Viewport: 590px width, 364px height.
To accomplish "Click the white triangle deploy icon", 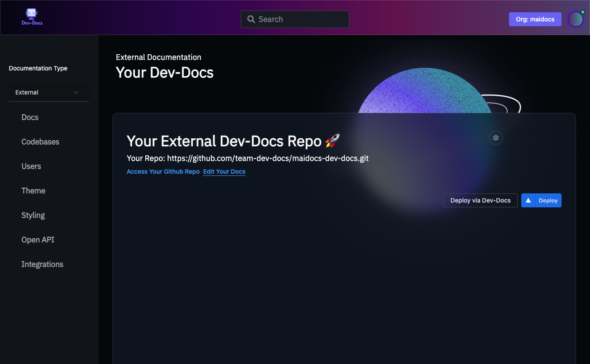I will 528,200.
